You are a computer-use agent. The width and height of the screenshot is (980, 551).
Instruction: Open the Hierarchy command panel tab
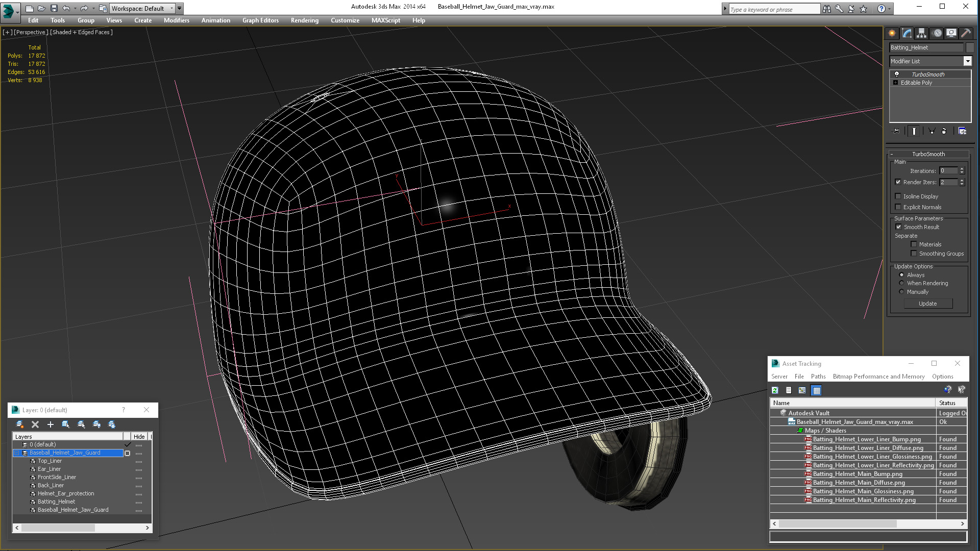point(922,33)
